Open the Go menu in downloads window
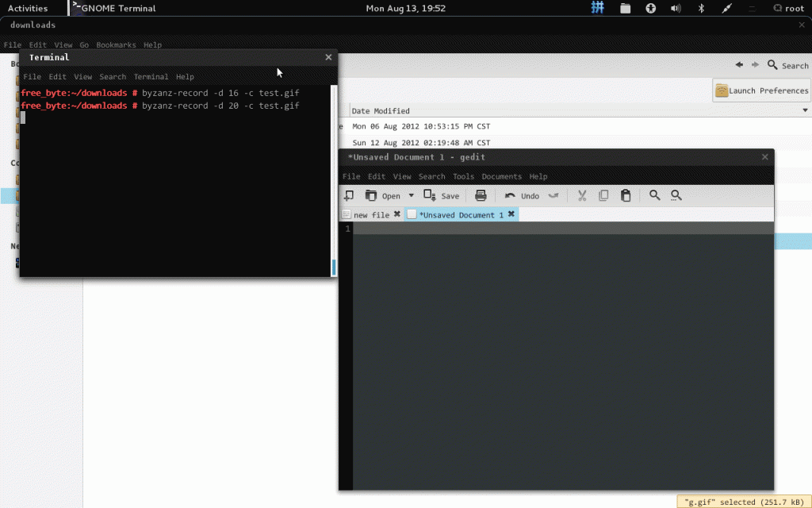 [84, 45]
